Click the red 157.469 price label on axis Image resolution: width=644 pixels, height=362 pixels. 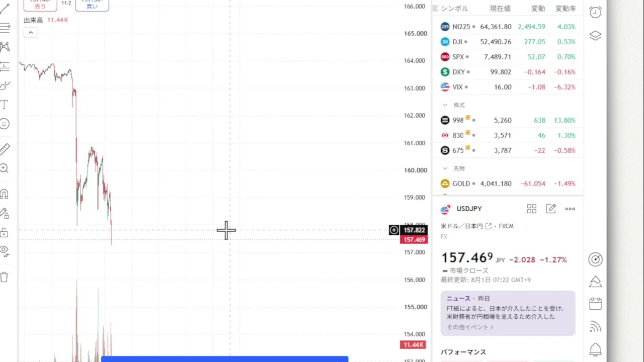coord(414,240)
